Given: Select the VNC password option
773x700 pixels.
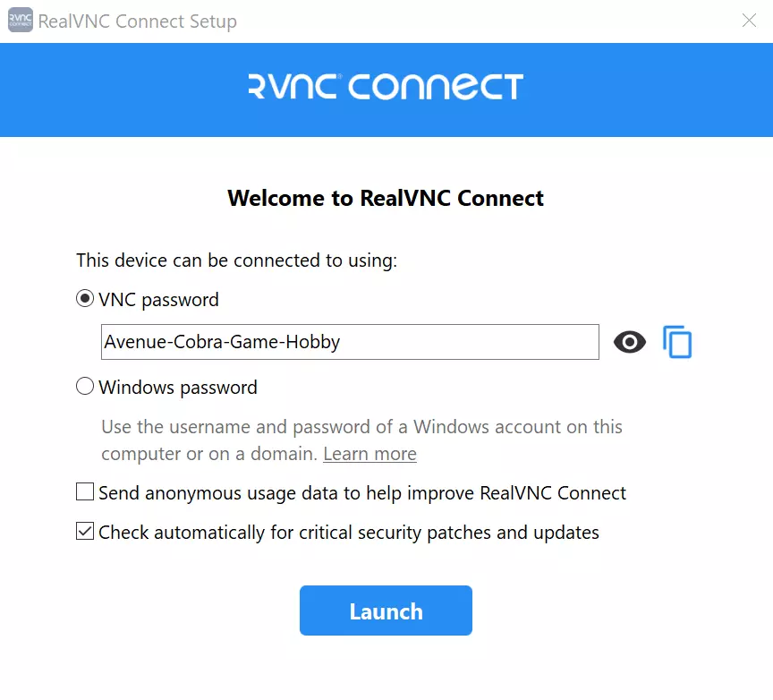Looking at the screenshot, I should coord(85,299).
